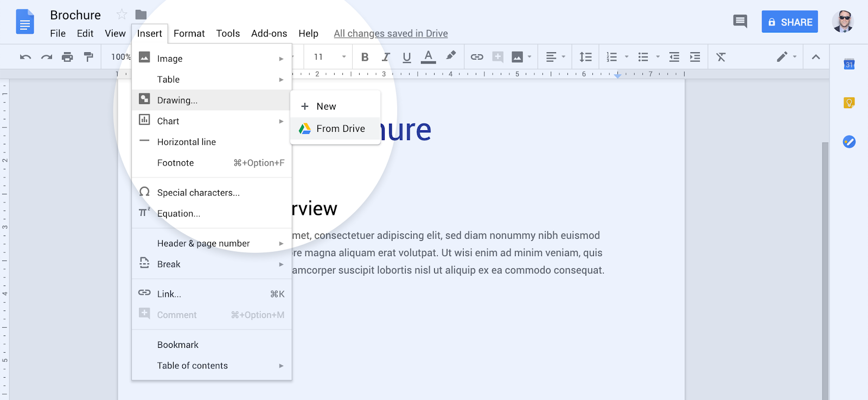868x400 pixels.
Task: Select the Paint format roller icon
Action: (x=88, y=57)
